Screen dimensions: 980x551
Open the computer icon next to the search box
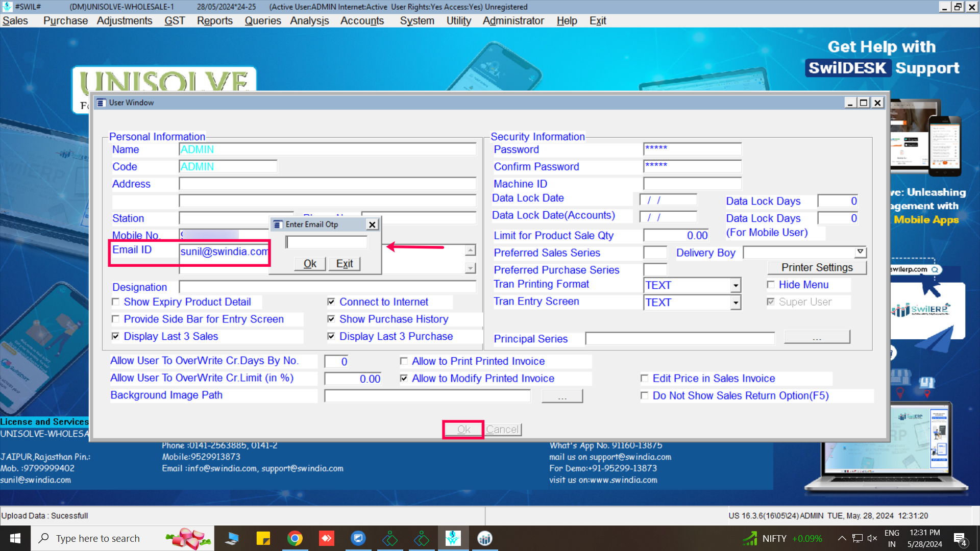[x=232, y=538]
